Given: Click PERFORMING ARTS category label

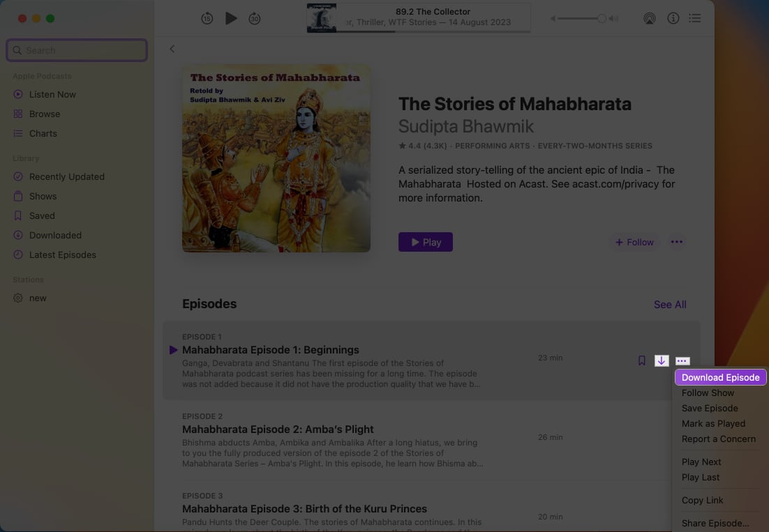Looking at the screenshot, I should click(x=493, y=146).
